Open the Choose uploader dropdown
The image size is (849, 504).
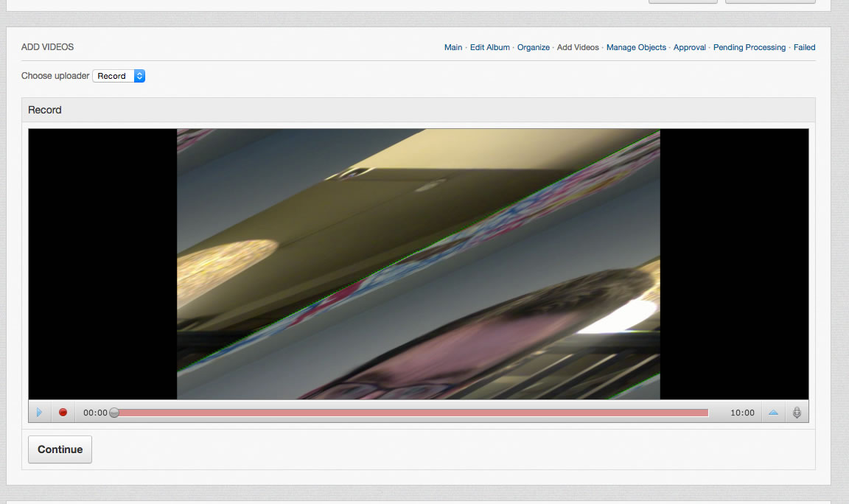(119, 76)
